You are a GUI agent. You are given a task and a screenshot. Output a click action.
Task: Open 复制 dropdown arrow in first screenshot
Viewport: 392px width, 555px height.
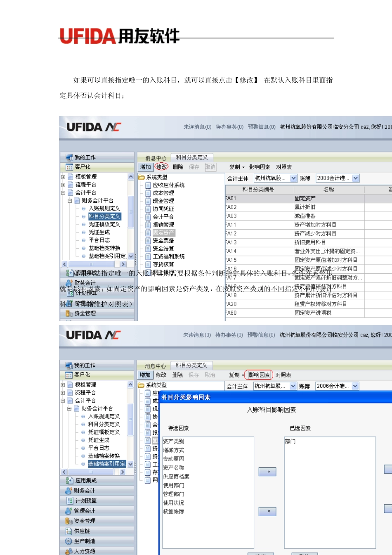(243, 167)
